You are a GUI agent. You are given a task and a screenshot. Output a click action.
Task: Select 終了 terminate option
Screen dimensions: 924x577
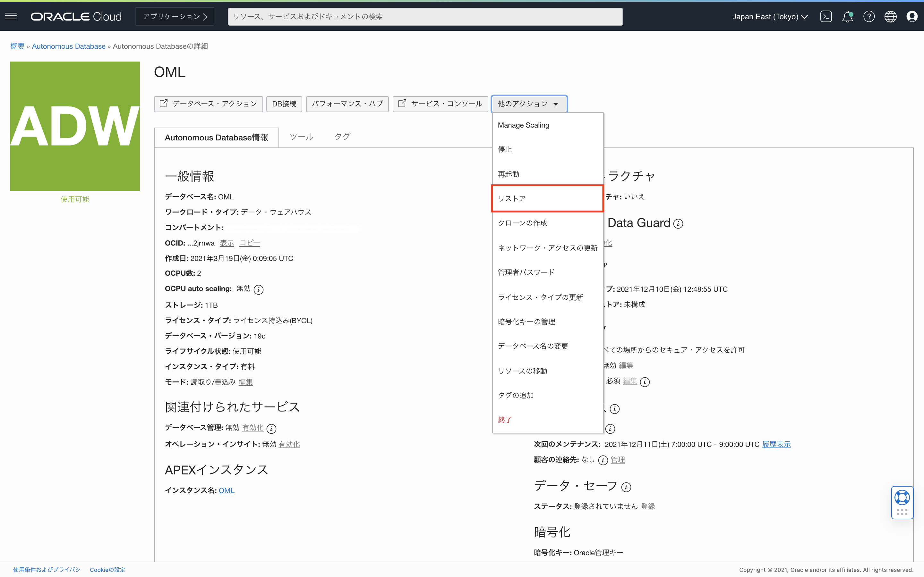[x=505, y=420]
